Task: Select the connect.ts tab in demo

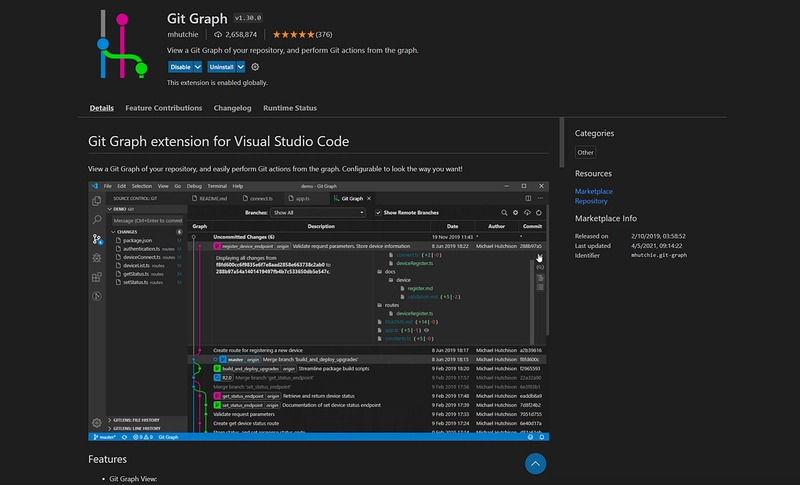Action: (x=258, y=198)
